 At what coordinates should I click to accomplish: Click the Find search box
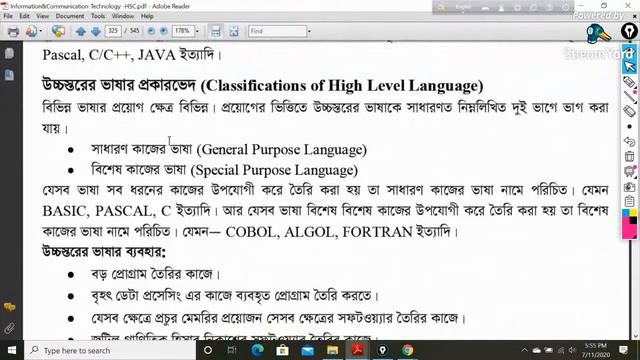point(277,31)
